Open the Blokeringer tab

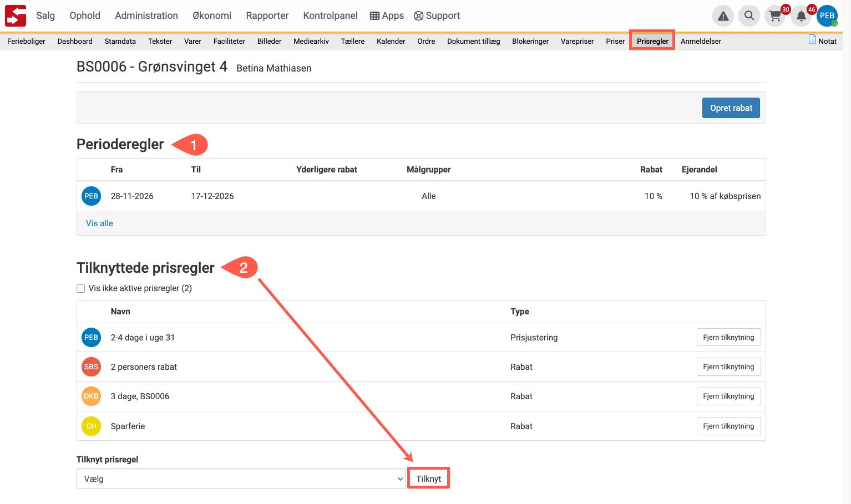[x=530, y=41]
